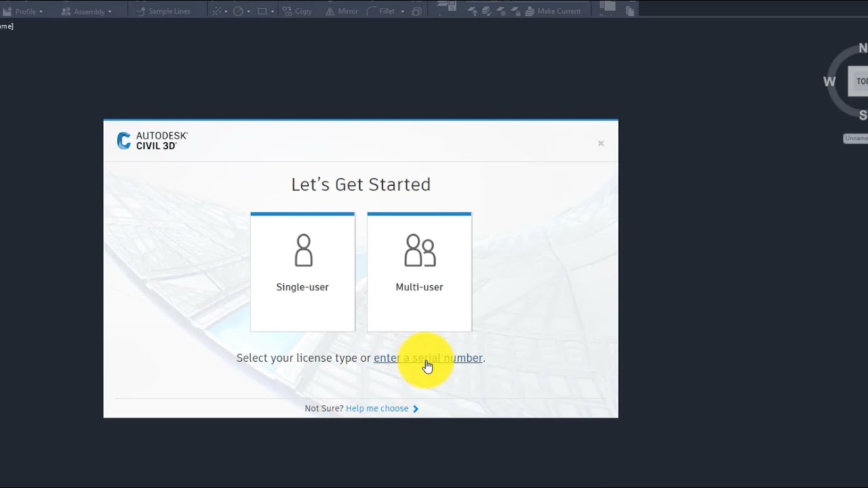Screen dimensions: 868x488
Task: Click the Autodesk Civil 3D logo
Action: pyautogui.click(x=153, y=140)
